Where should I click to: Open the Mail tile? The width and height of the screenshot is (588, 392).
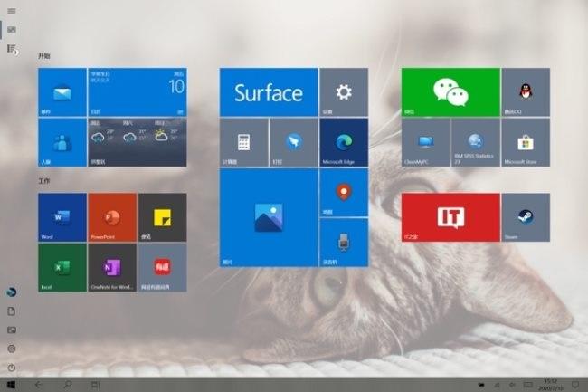pyautogui.click(x=62, y=92)
